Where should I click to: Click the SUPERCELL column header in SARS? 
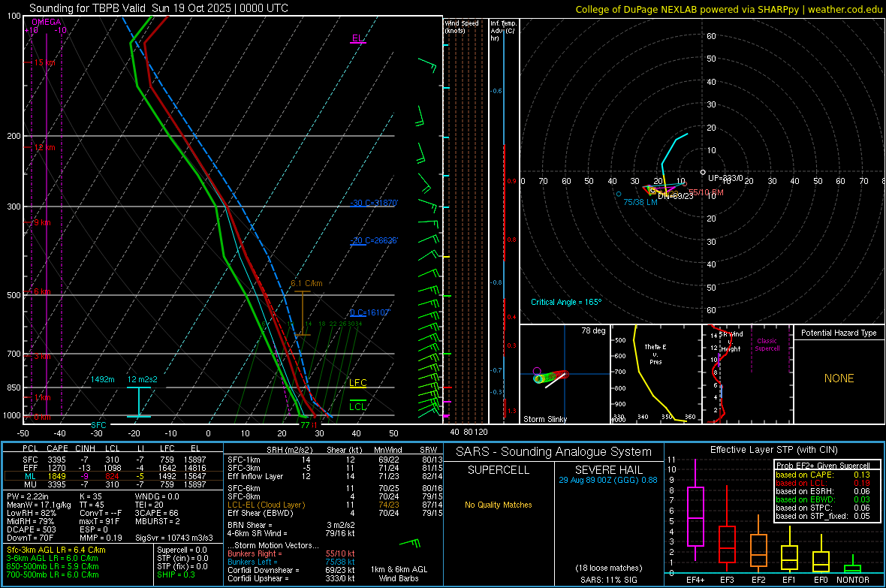pos(499,470)
